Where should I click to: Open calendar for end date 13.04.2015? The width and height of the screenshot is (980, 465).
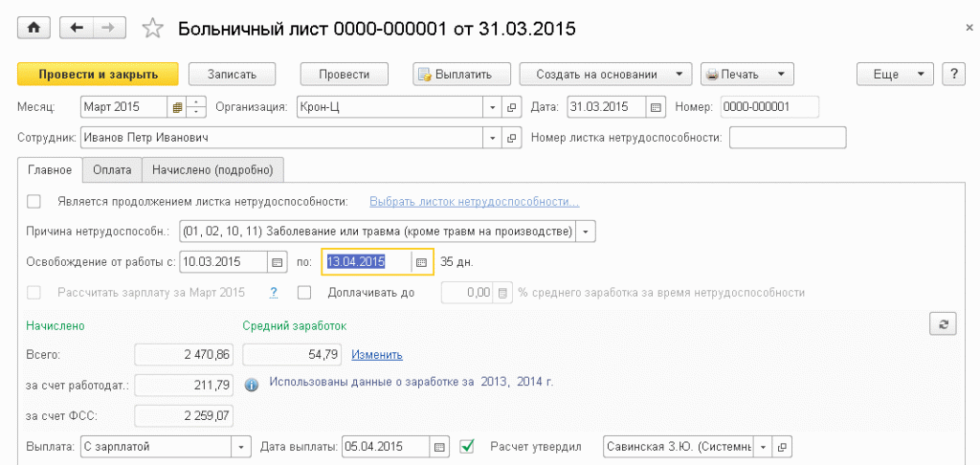[x=422, y=262]
